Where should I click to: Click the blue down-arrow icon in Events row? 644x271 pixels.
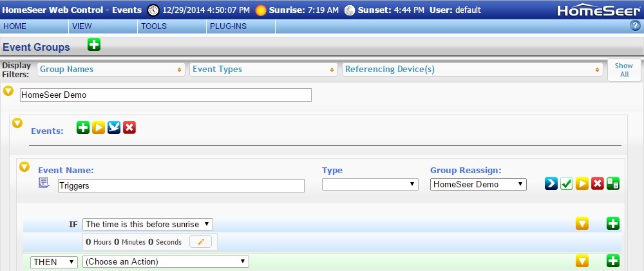(x=114, y=127)
